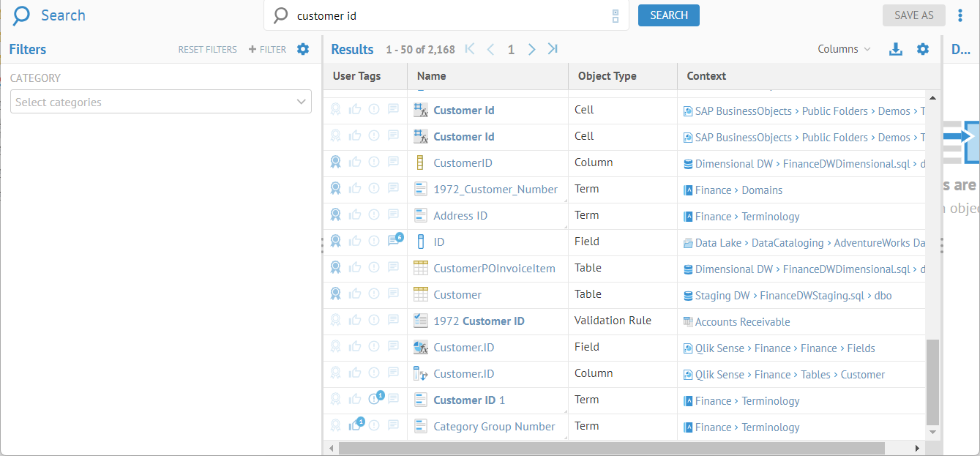Screen dimensions: 980x456
Task: Go to next results page arrow
Action: [532, 49]
